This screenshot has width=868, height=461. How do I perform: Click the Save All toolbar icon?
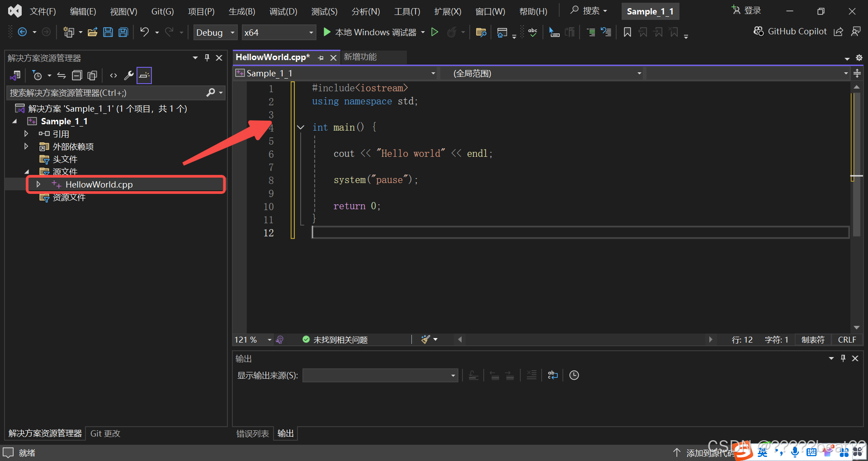(x=123, y=32)
